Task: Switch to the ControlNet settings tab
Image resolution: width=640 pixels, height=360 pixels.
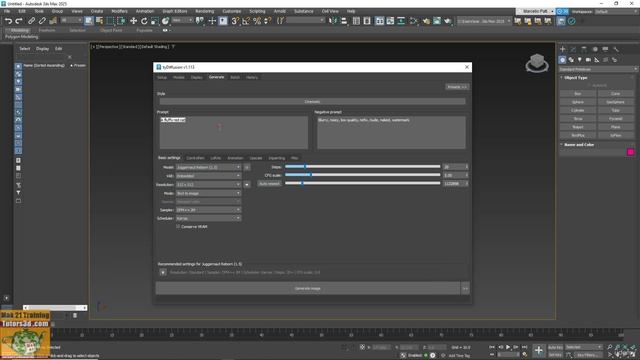Action: click(x=195, y=158)
